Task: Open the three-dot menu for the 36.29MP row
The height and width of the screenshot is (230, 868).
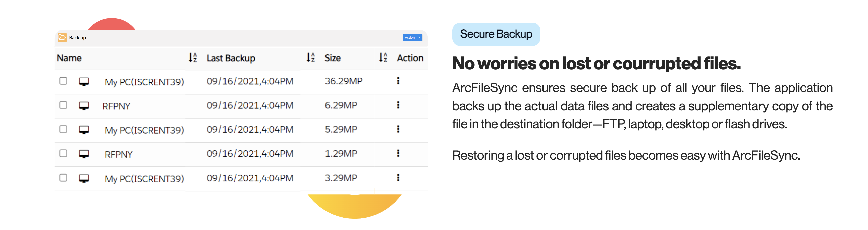Action: (398, 81)
